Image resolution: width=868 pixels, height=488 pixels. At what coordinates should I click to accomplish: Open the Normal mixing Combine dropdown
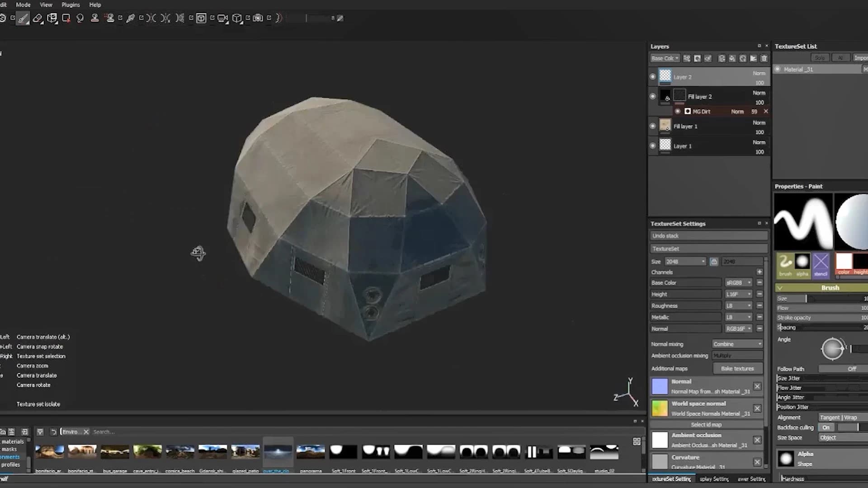[737, 344]
